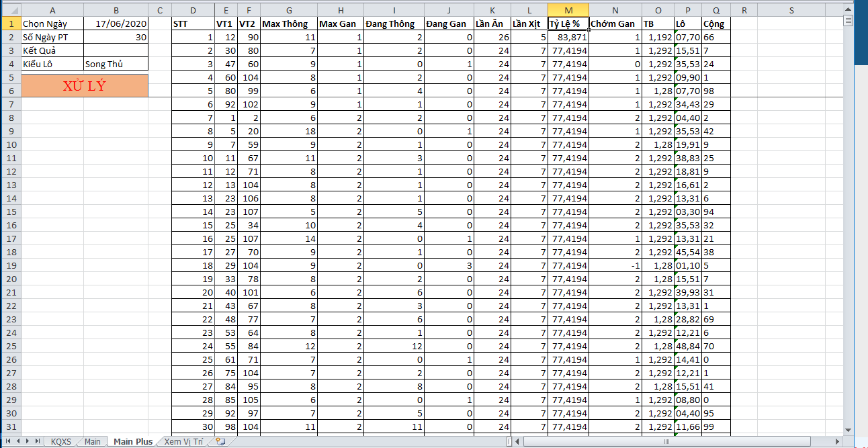This screenshot has width=868, height=448.
Task: Click the first sheet navigation arrow
Action: 9,441
